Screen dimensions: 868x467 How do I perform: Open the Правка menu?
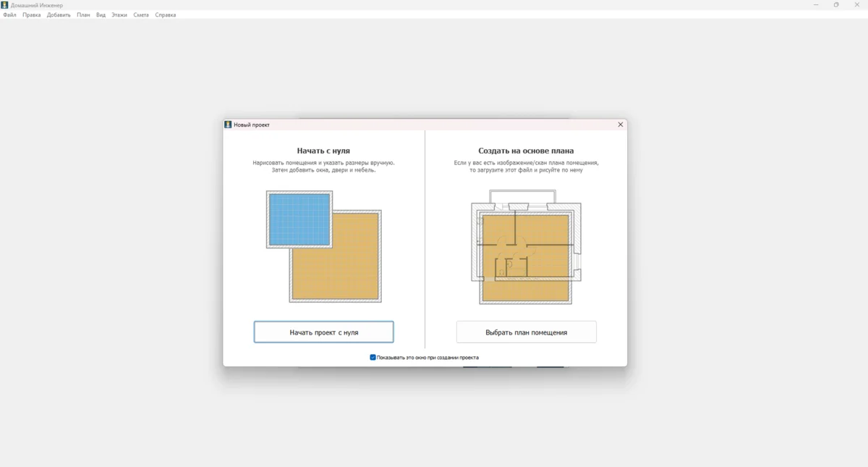click(32, 14)
